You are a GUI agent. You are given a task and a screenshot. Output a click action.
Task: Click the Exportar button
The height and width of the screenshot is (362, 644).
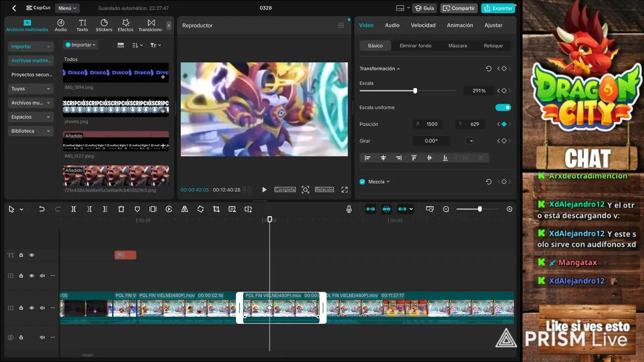pos(498,8)
